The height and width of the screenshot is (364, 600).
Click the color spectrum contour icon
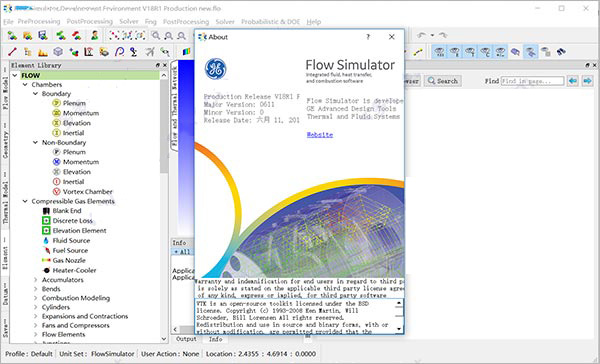point(186,51)
